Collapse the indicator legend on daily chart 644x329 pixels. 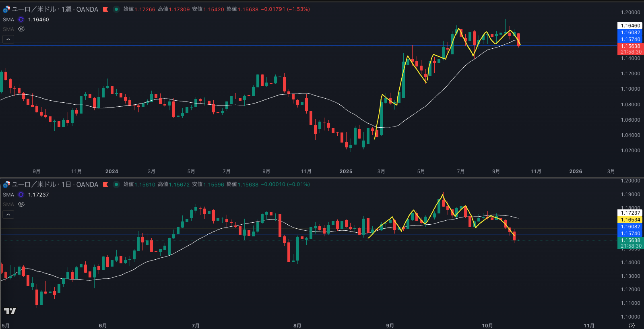(x=8, y=214)
